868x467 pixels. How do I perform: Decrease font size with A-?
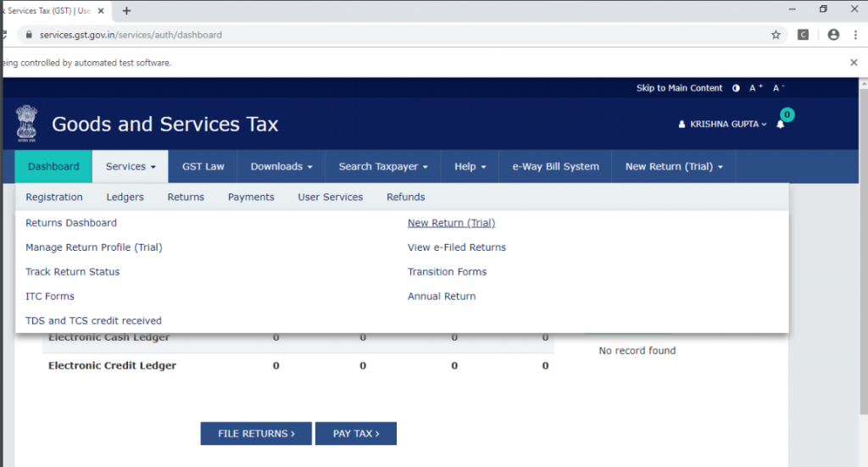tap(778, 88)
